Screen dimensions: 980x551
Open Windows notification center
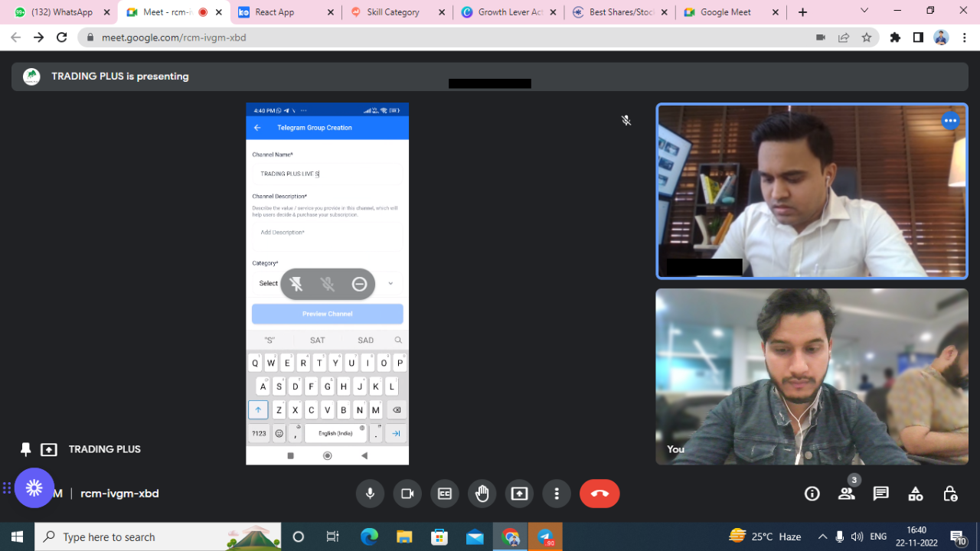pyautogui.click(x=958, y=537)
